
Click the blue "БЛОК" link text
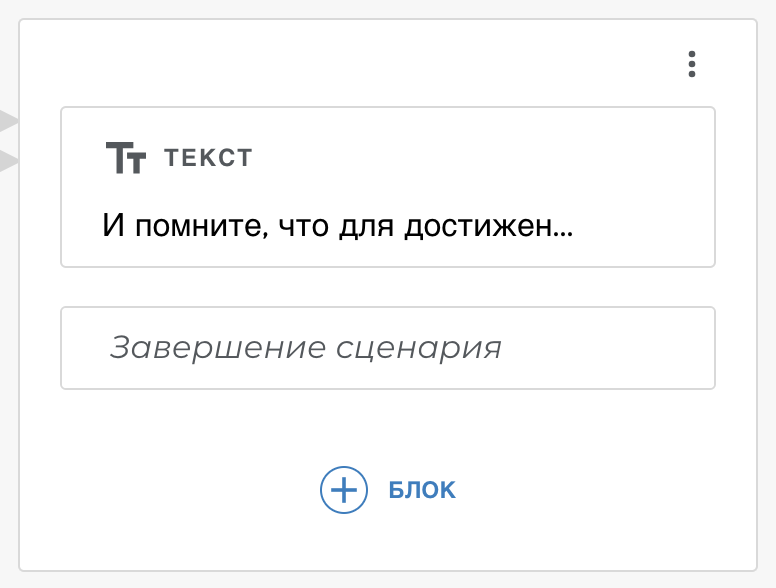[x=421, y=490]
